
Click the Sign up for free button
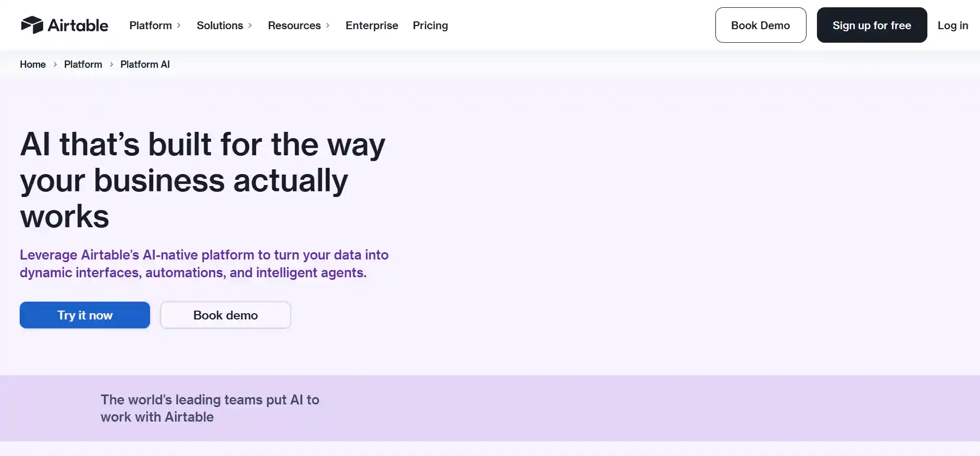(872, 25)
